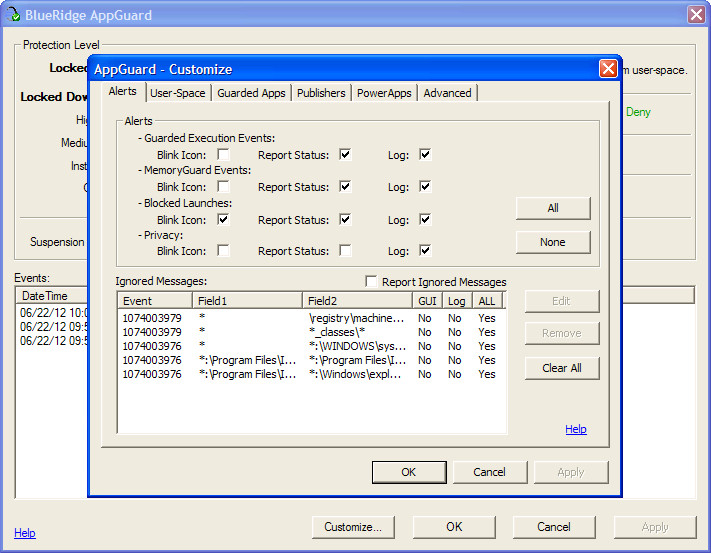Click the Clear All button
Image resolution: width=711 pixels, height=553 pixels.
click(562, 368)
